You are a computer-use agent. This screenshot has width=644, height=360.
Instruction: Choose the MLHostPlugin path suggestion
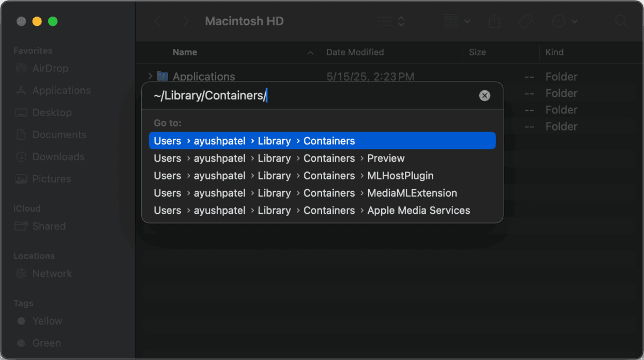pos(322,176)
